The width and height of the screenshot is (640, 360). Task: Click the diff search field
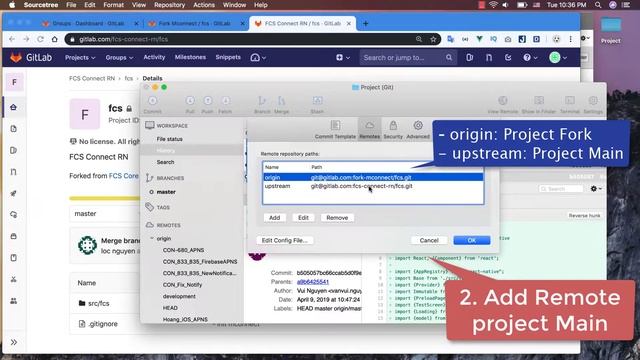562,189
